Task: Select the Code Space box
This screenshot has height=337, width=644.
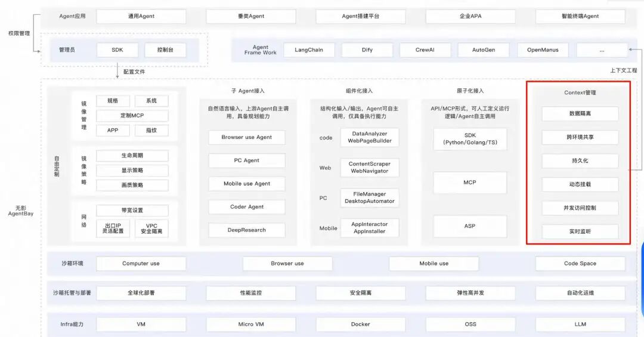Action: 580,264
